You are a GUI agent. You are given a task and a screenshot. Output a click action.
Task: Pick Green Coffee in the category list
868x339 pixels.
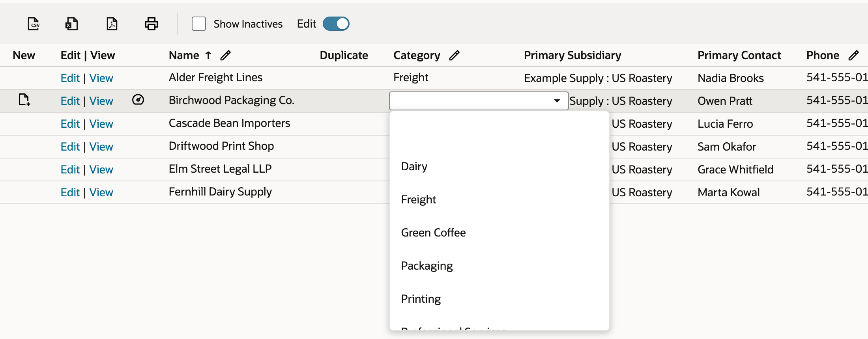499,233
